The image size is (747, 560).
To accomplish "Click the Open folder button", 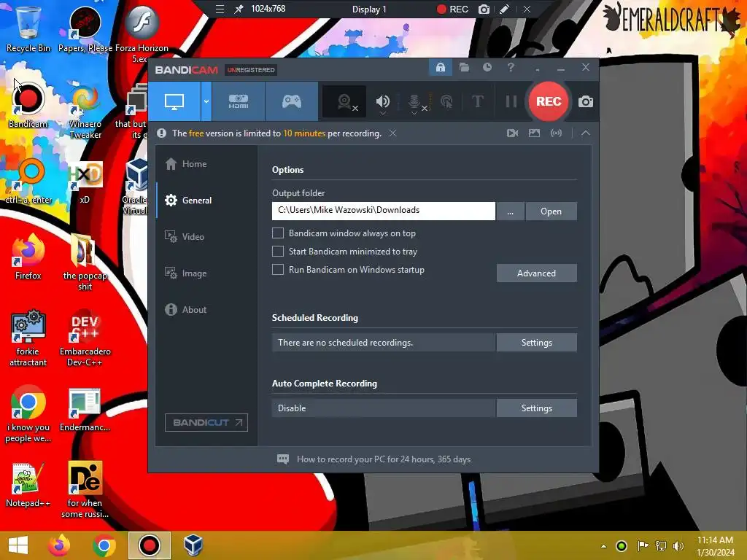I will [x=551, y=211].
